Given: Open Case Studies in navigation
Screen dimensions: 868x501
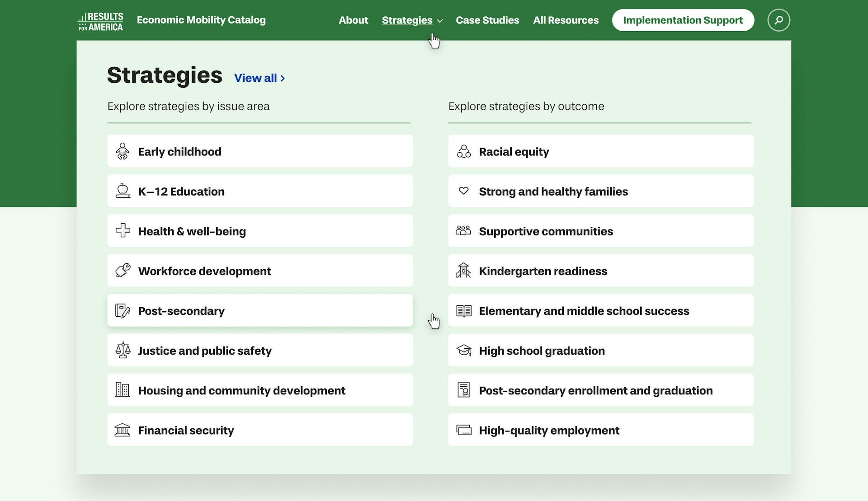Looking at the screenshot, I should [x=487, y=20].
